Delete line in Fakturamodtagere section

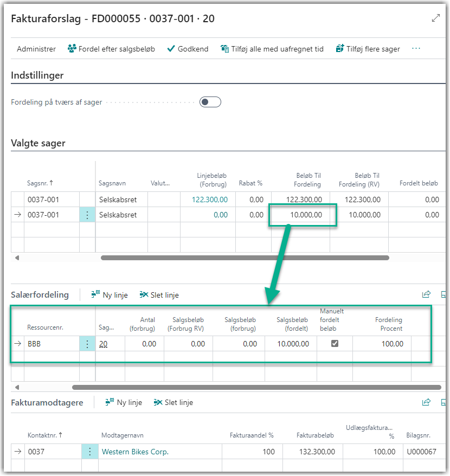click(173, 402)
